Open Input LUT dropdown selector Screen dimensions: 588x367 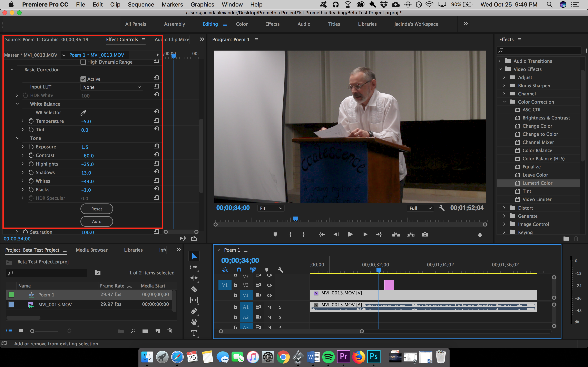click(x=111, y=87)
